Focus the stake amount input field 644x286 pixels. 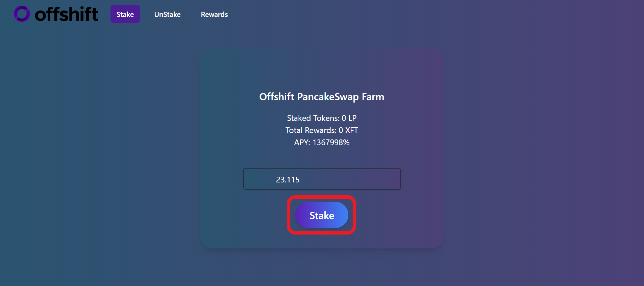click(322, 179)
